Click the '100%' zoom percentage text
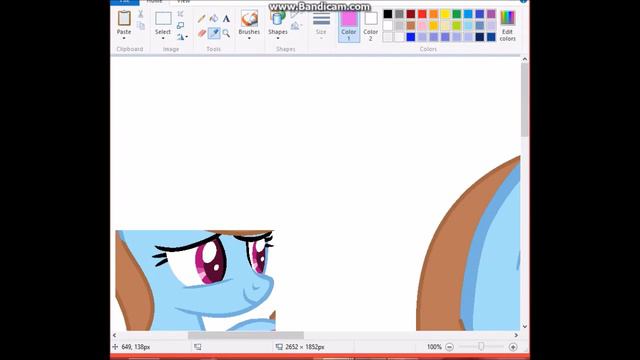The height and width of the screenshot is (360, 640). coord(434,347)
